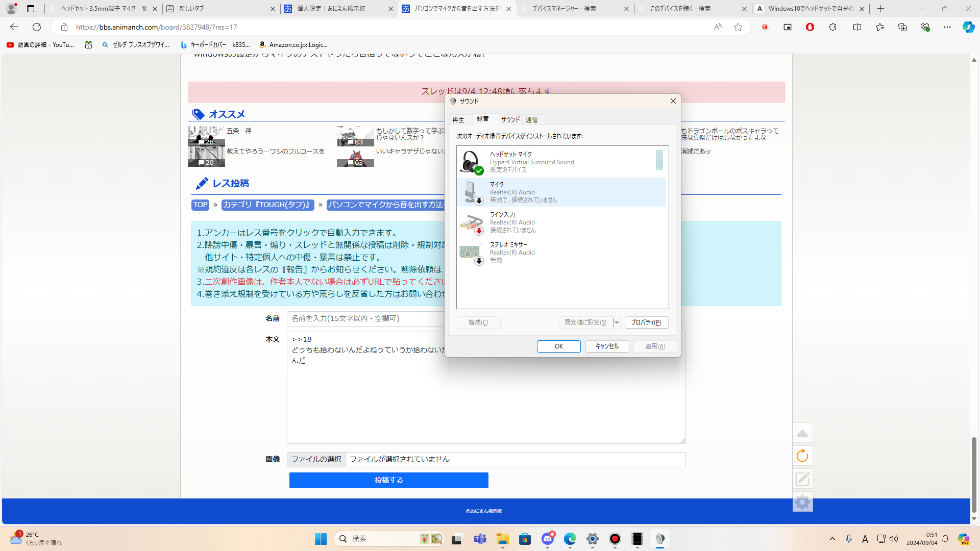Screen dimensions: 980x551
Task: Open the gear settings icon on page sidebar
Action: 802,503
